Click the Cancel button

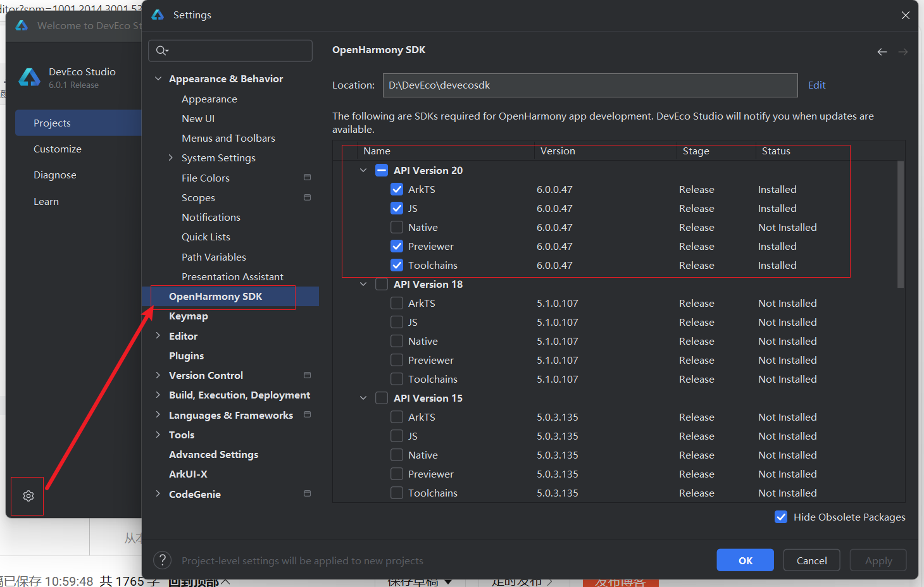pos(811,560)
